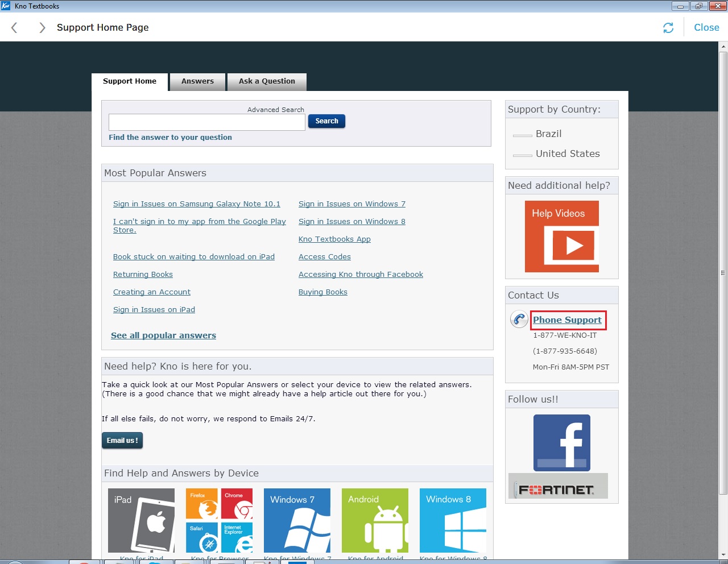Select the Safari browser tile
The height and width of the screenshot is (564, 728).
pos(202,537)
